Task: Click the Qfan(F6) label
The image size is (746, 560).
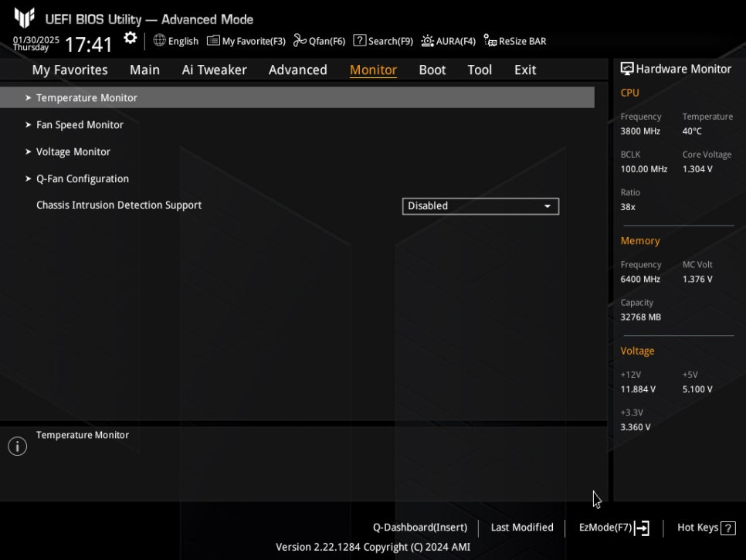Action: (327, 42)
